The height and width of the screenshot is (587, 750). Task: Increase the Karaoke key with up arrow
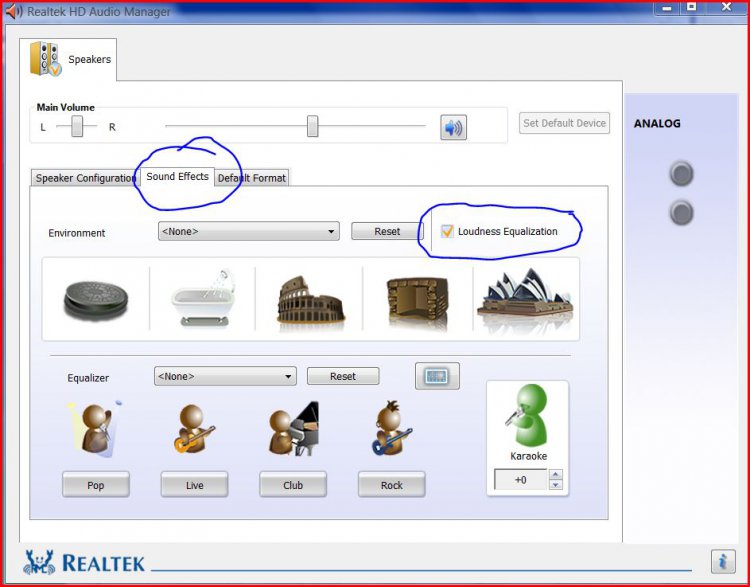pos(555,475)
